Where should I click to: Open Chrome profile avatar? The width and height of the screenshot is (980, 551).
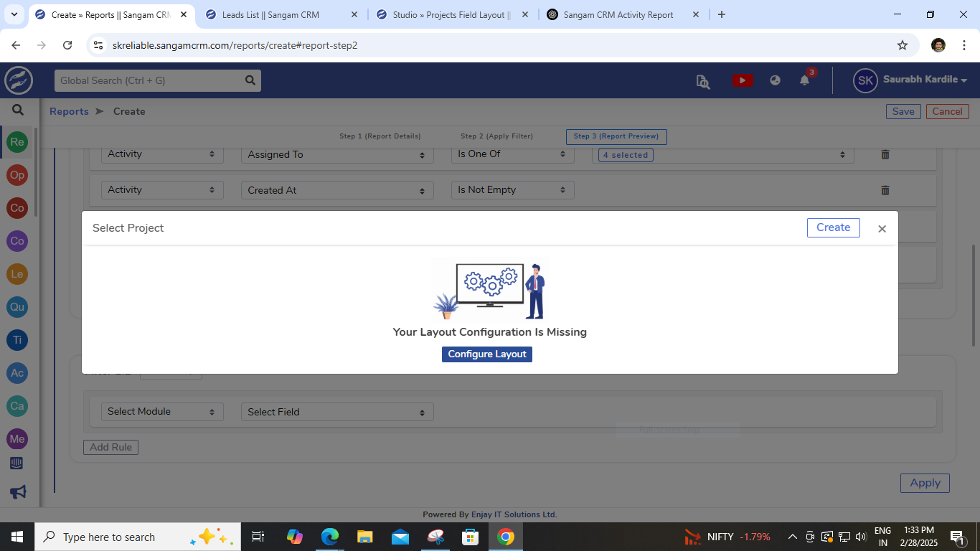click(938, 45)
